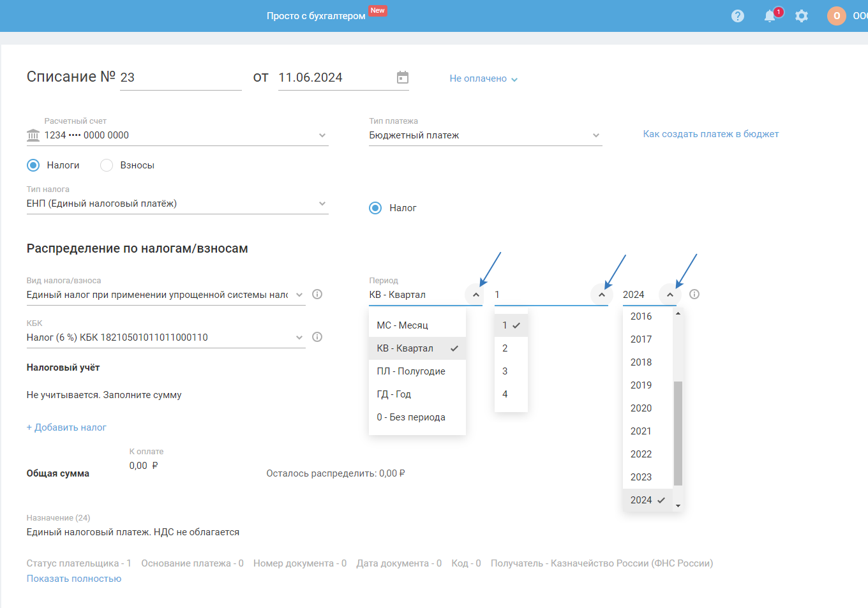
Task: Select quarter 2 in the list
Action: coord(511,348)
